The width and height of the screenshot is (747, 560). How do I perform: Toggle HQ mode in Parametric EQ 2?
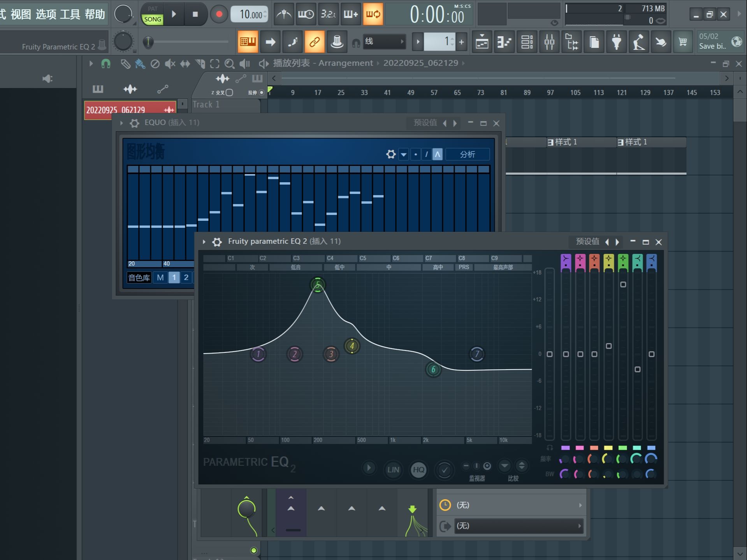coord(418,470)
